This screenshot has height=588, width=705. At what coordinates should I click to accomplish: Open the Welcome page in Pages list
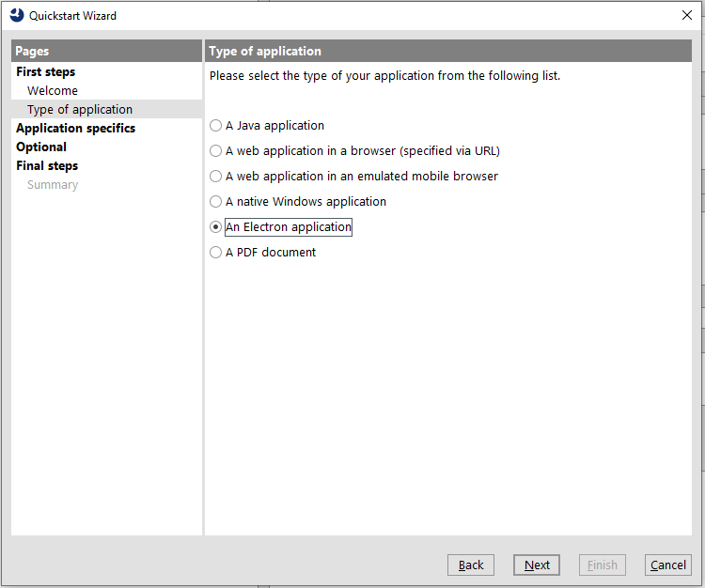[53, 91]
